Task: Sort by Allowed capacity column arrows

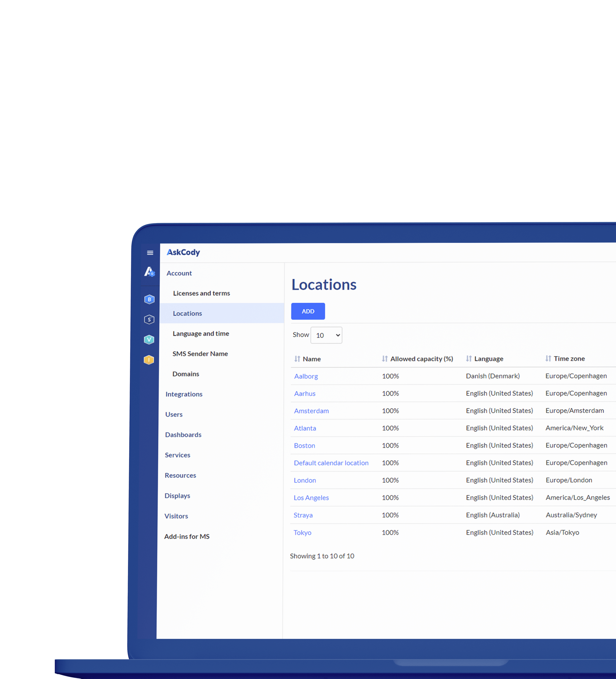Action: tap(385, 359)
